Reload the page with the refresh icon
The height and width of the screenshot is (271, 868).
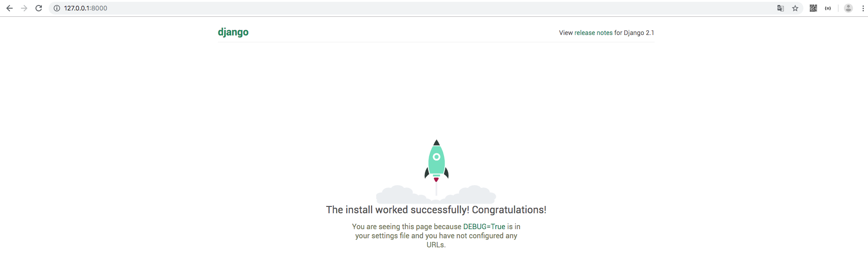39,8
